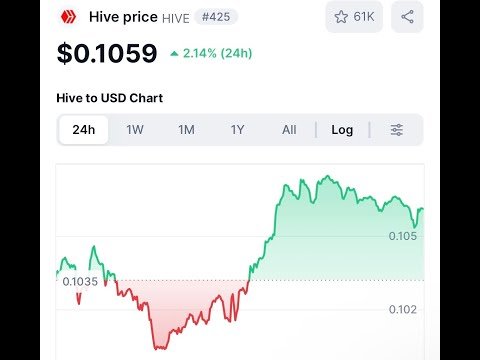Click the #425 rank badge
This screenshot has height=360, width=480.
pos(216,17)
